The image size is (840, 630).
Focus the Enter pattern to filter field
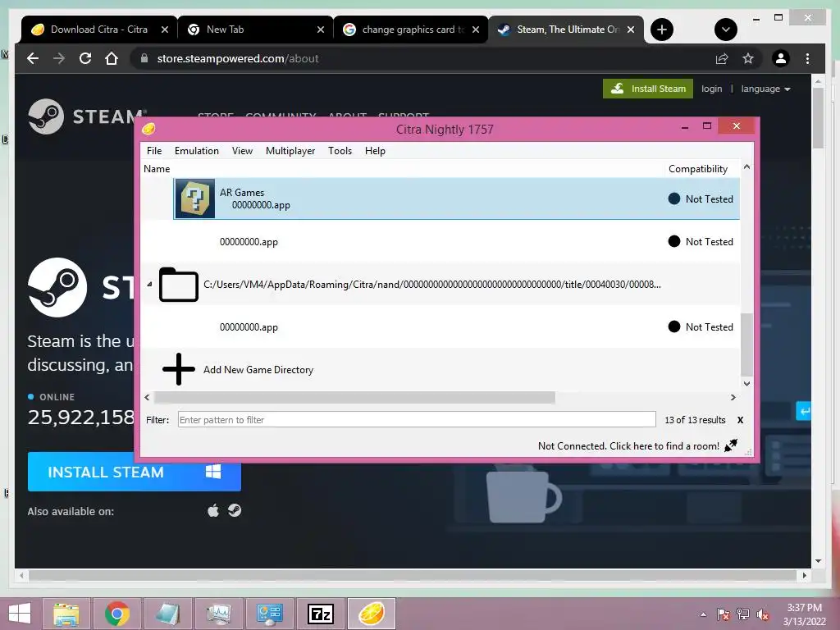[417, 419]
